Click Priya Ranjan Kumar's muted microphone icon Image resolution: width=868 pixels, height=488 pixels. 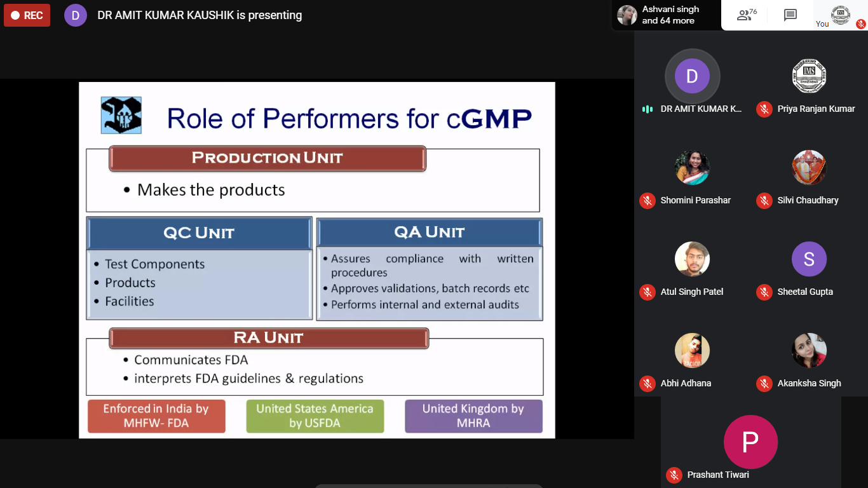764,109
